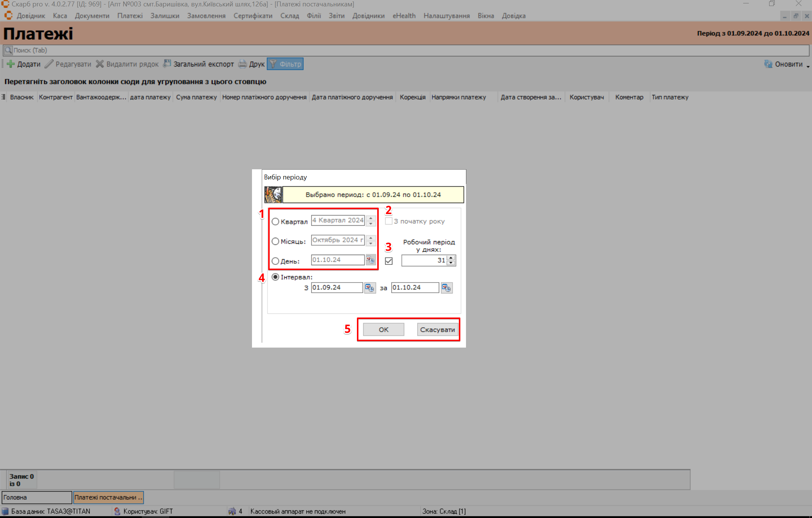Open calendar picker for interval start date
This screenshot has height=518, width=812.
click(x=370, y=288)
